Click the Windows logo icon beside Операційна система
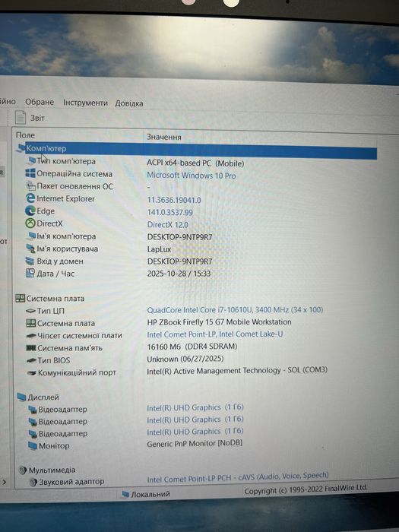Viewport: 399px width, 532px height. (x=30, y=173)
